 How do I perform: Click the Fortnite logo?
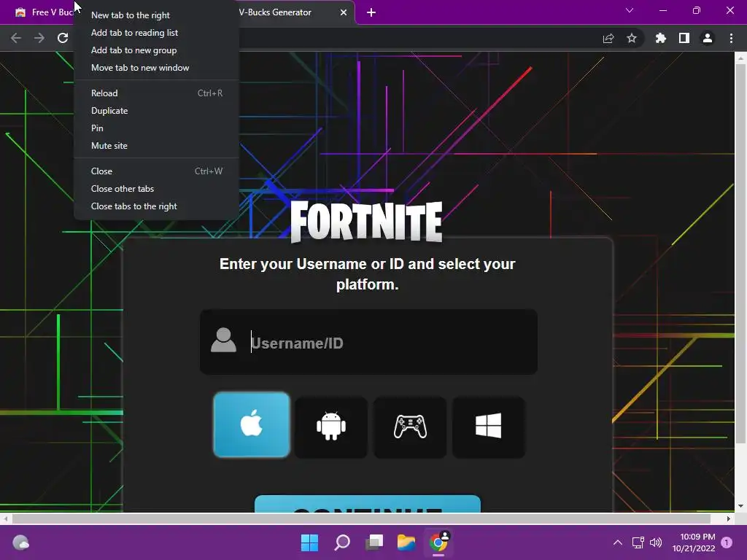tap(366, 222)
